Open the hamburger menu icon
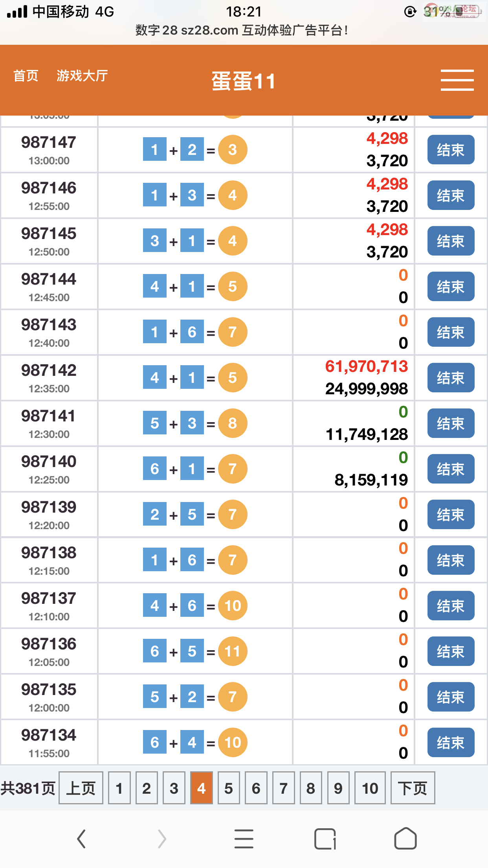The height and width of the screenshot is (868, 488). (457, 80)
